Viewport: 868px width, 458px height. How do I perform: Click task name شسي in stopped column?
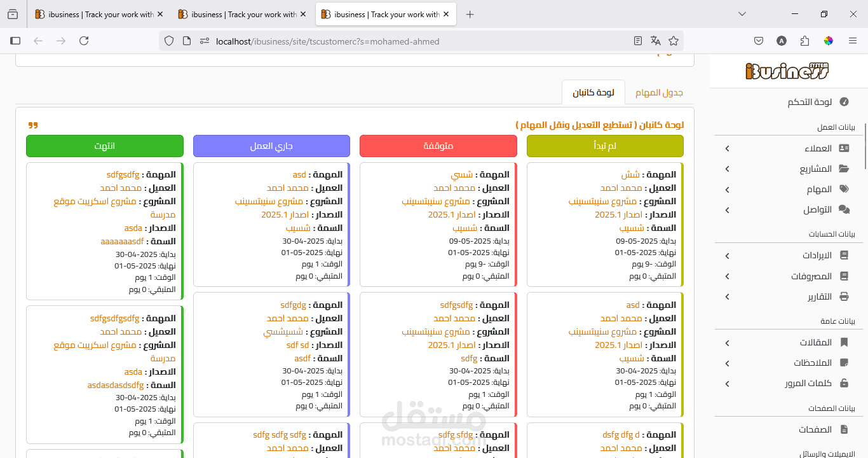pos(462,174)
